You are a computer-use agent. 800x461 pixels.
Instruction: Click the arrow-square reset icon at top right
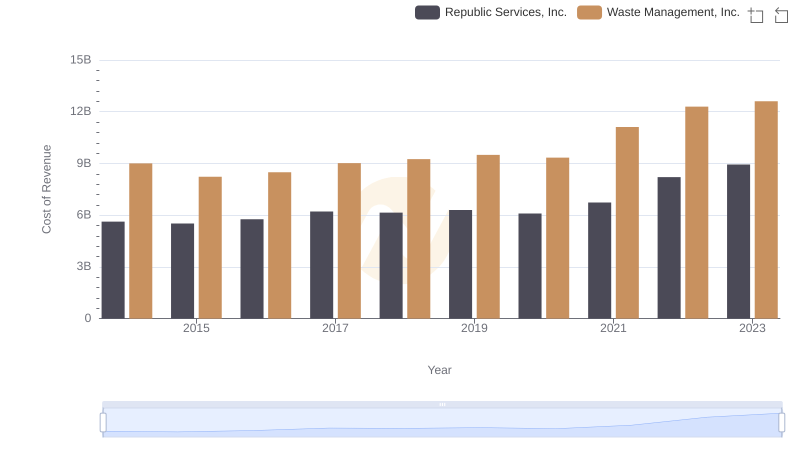tap(782, 15)
